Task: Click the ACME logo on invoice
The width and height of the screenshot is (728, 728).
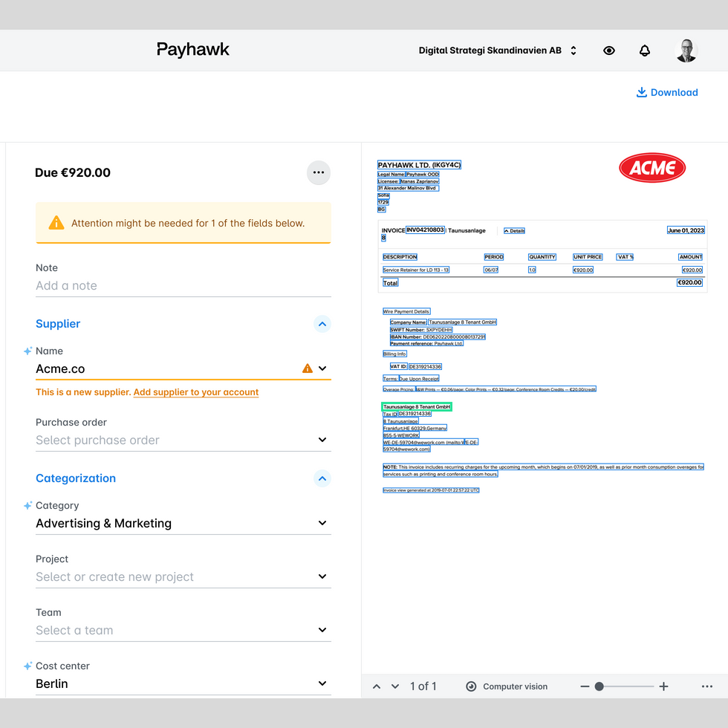Action: pyautogui.click(x=652, y=168)
